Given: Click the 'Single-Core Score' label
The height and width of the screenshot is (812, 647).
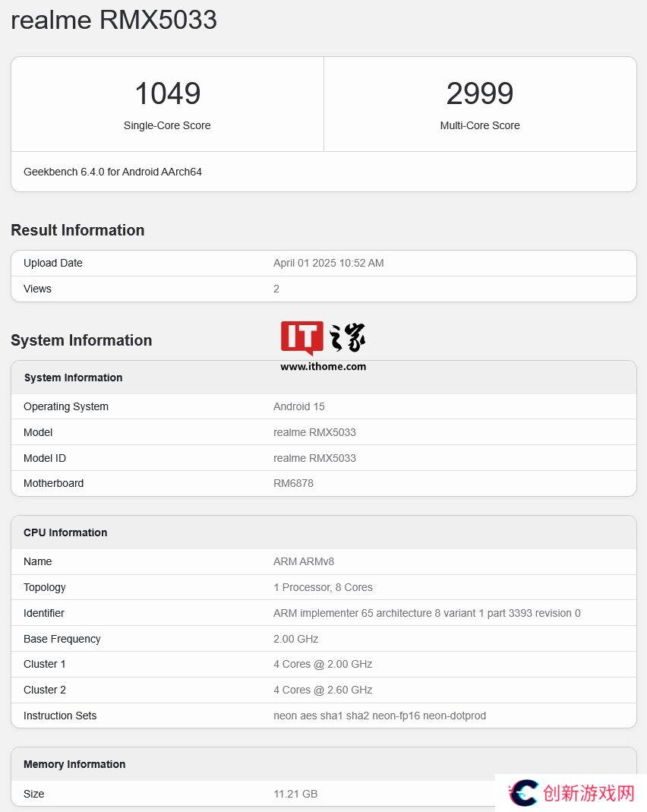Looking at the screenshot, I should (167, 125).
